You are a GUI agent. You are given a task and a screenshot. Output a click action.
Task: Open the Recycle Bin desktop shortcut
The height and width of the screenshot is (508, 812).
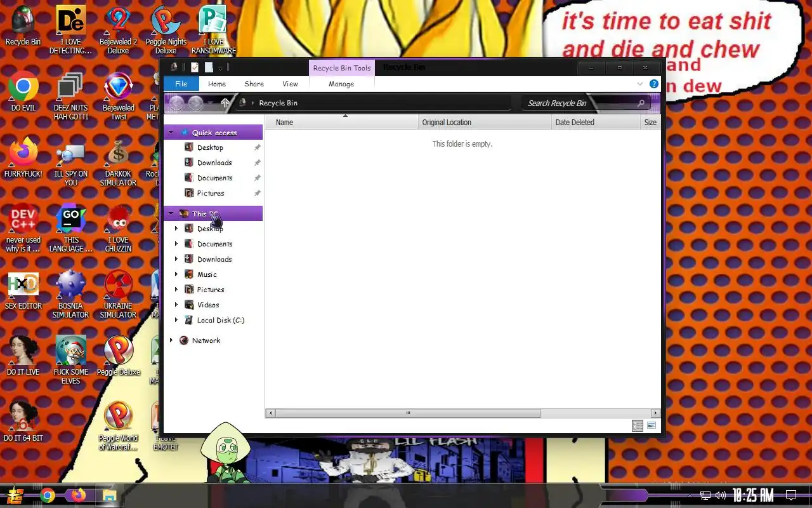23,25
